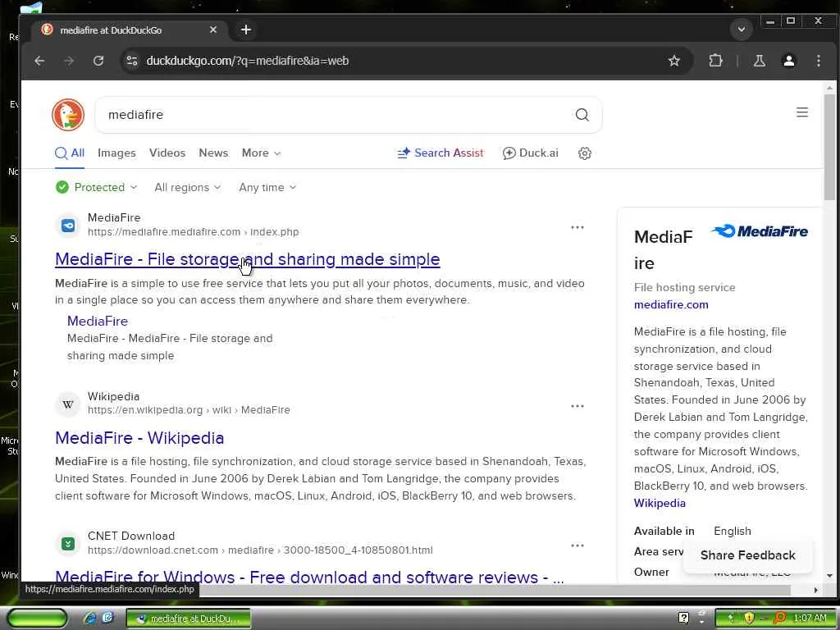Viewport: 840px width, 630px height.
Task: Click the page vertical scrollbar thumb
Action: pyautogui.click(x=829, y=147)
